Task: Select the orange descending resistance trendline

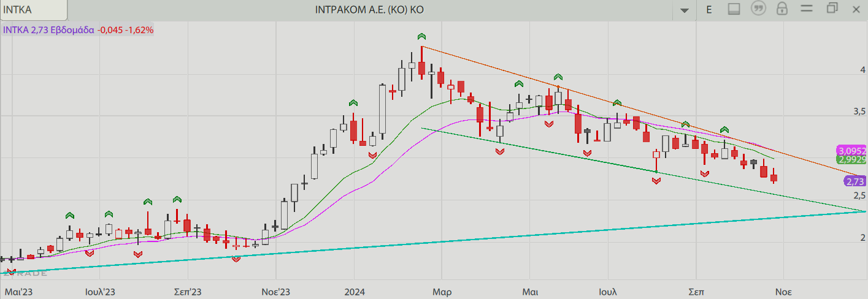Action: (644, 111)
